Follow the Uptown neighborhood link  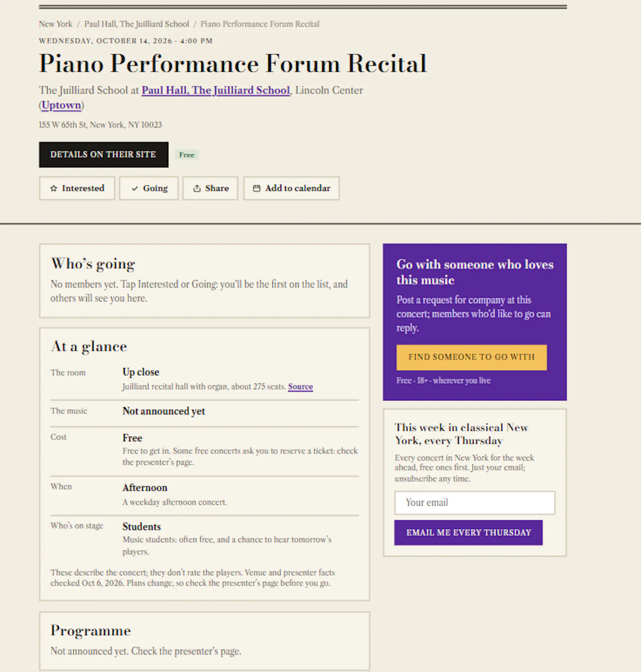coord(61,105)
